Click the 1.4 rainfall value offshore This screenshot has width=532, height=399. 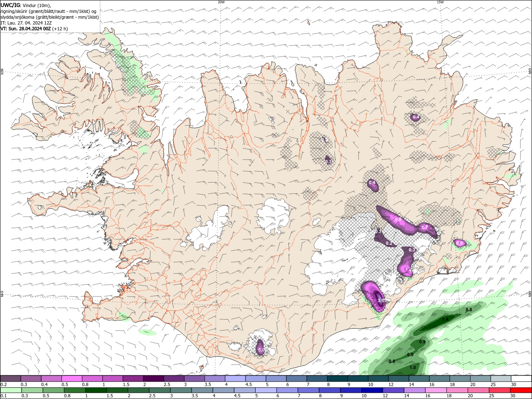[445, 319]
